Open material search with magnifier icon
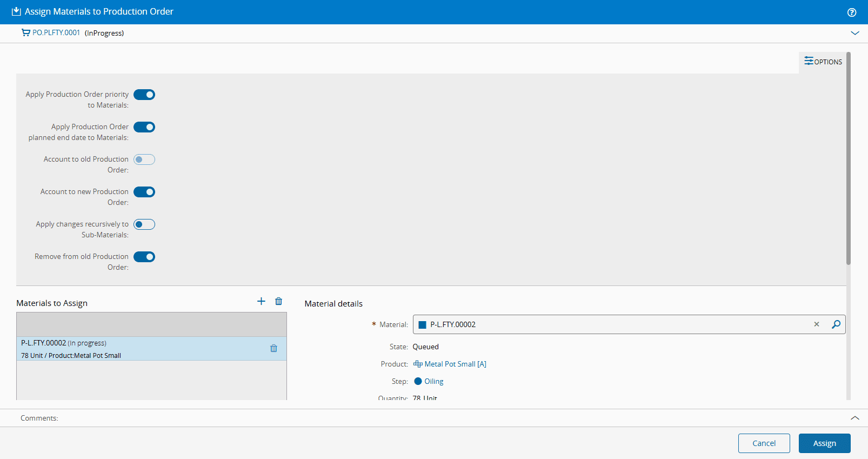Image resolution: width=868 pixels, height=459 pixels. click(836, 324)
